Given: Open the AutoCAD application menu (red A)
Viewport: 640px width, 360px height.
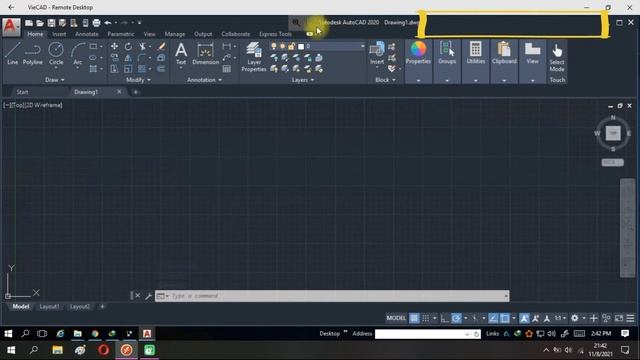Looking at the screenshot, I should coord(11,27).
